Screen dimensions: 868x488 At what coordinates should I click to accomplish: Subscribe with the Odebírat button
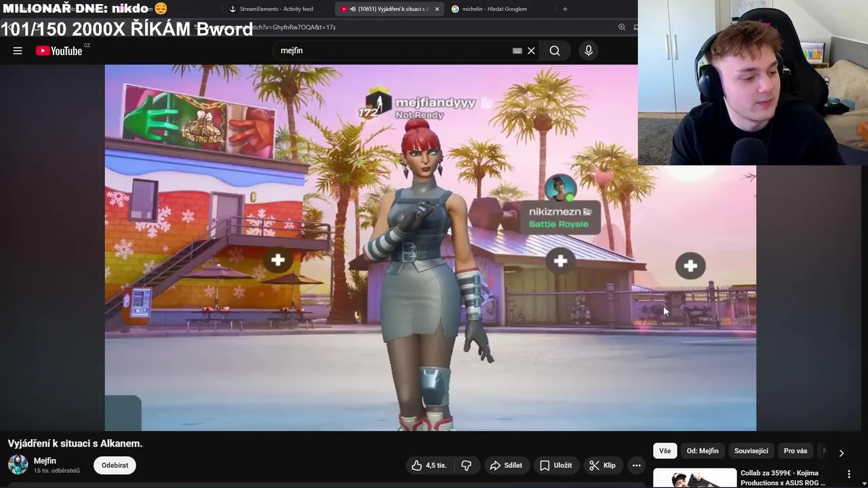coord(115,466)
